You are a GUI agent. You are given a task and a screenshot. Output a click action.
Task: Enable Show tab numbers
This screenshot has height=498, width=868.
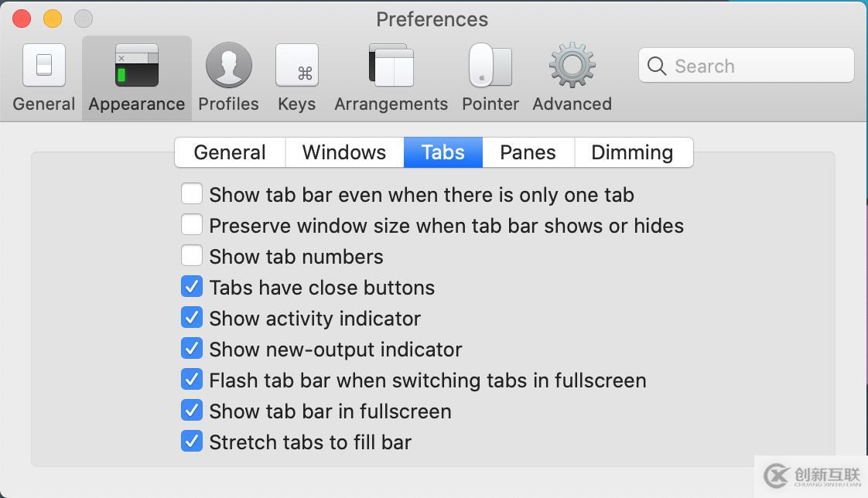192,256
